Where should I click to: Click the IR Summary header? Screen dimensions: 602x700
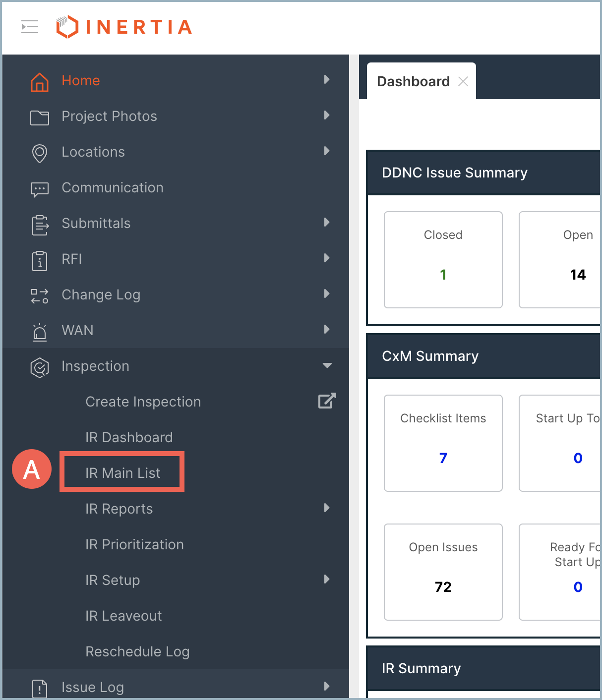(483, 668)
